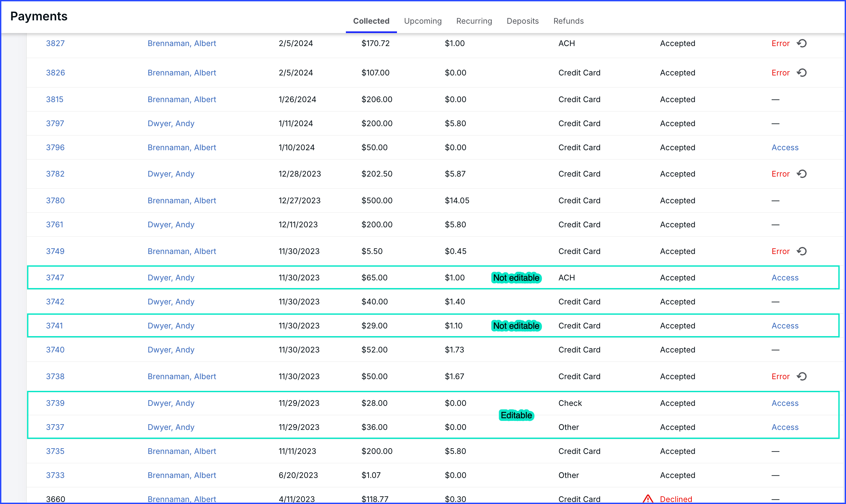Click the $1.07 amount cell

pos(371,476)
